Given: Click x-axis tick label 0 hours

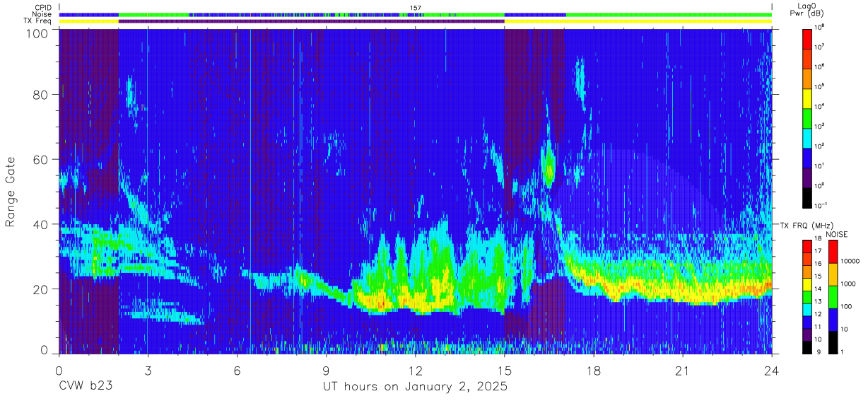Looking at the screenshot, I should pos(59,371).
